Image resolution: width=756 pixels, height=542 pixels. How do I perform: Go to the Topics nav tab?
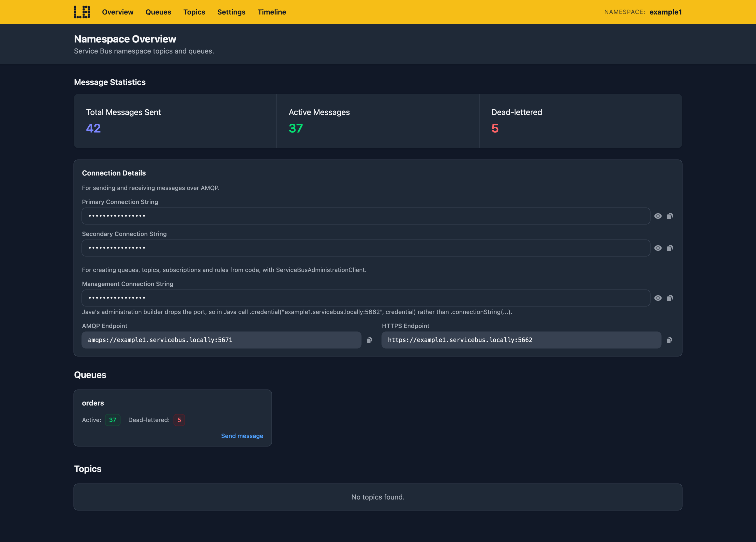(194, 12)
